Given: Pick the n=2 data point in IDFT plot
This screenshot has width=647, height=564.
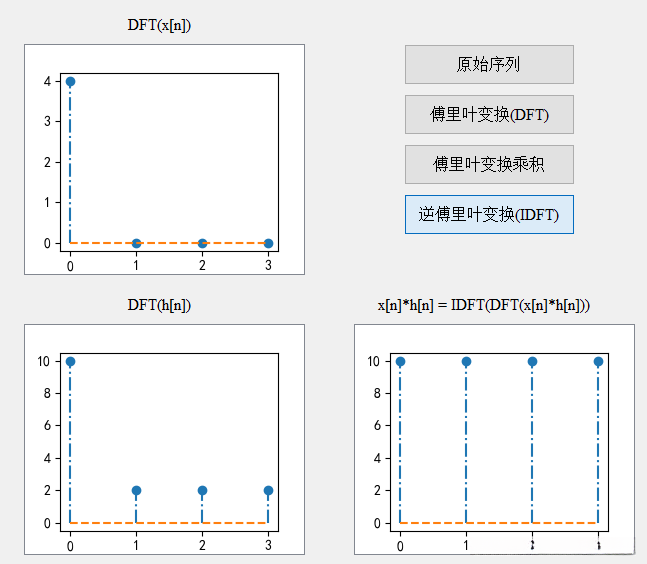Looking at the screenshot, I should (532, 361).
